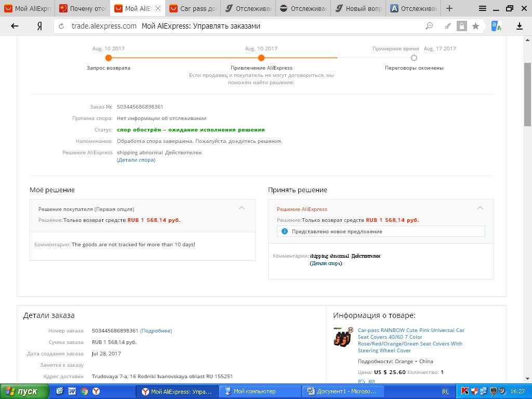Click the Запрос возврата timeline marker
The image size is (532, 399).
(x=108, y=58)
